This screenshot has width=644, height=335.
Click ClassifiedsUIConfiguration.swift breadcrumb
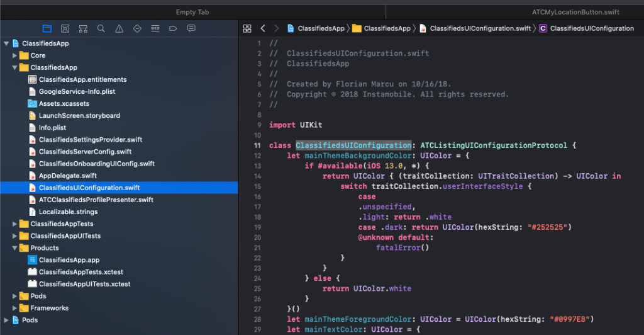pos(475,28)
